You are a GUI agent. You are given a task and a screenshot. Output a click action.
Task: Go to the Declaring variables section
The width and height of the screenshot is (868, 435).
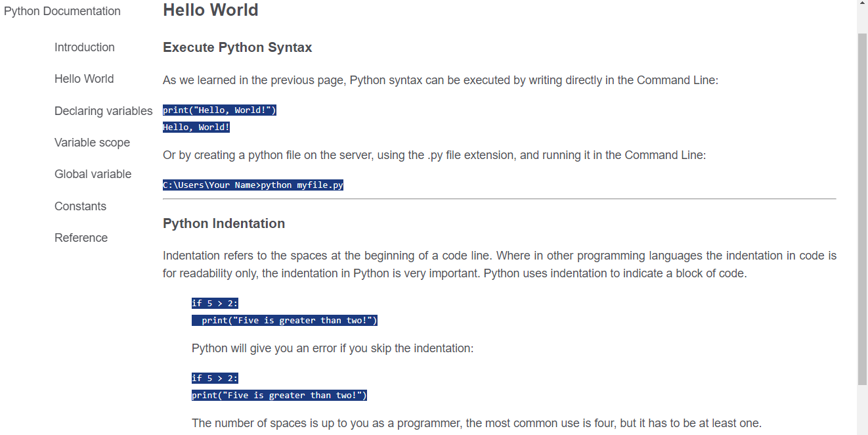click(x=103, y=111)
